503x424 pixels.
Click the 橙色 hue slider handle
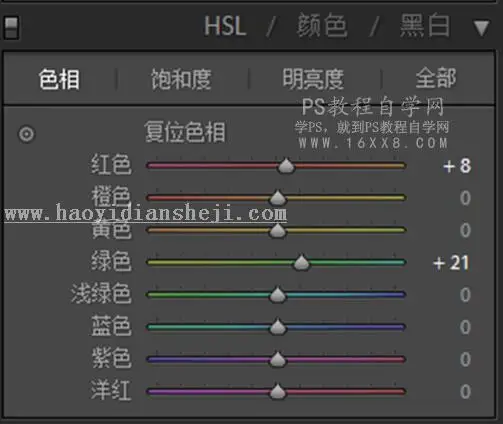click(278, 197)
